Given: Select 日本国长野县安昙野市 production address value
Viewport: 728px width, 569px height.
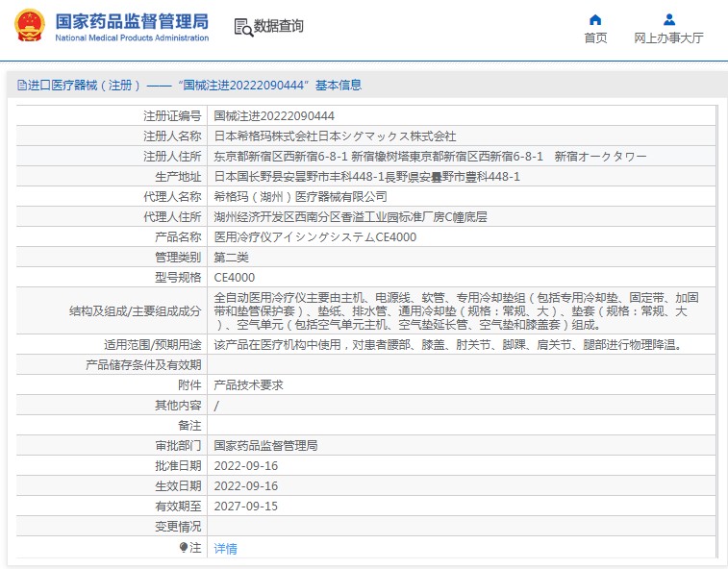Looking at the screenshot, I should point(366,176).
